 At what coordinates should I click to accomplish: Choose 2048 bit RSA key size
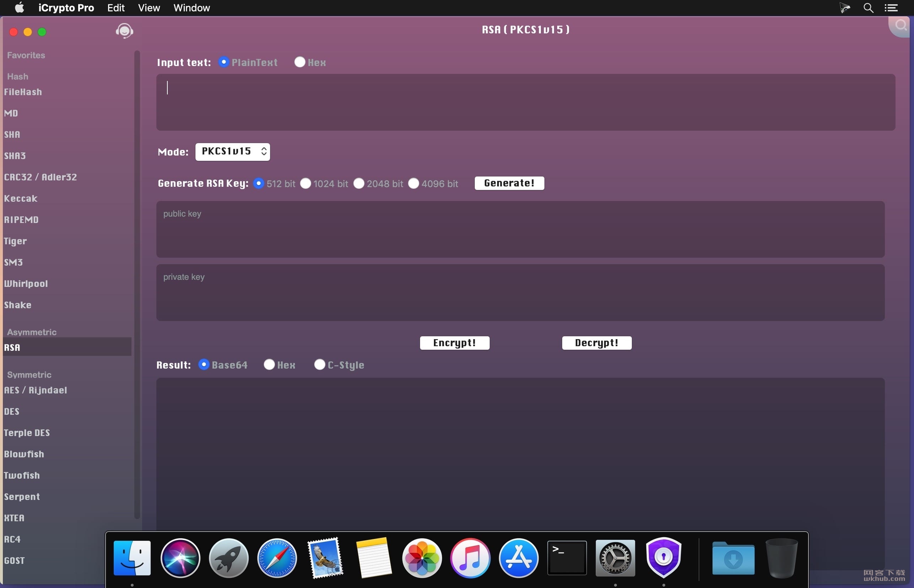pos(359,183)
